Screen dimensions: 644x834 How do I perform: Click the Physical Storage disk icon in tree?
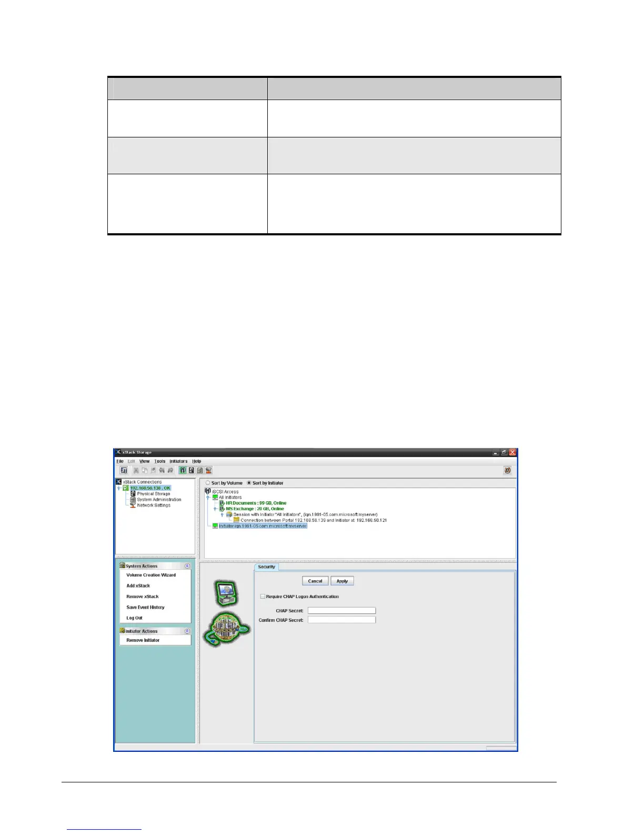(133, 493)
